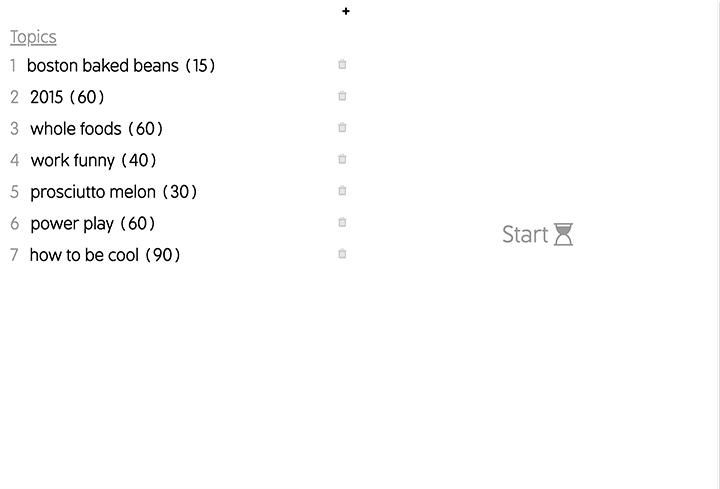Select work funny (40) in the list

(93, 161)
